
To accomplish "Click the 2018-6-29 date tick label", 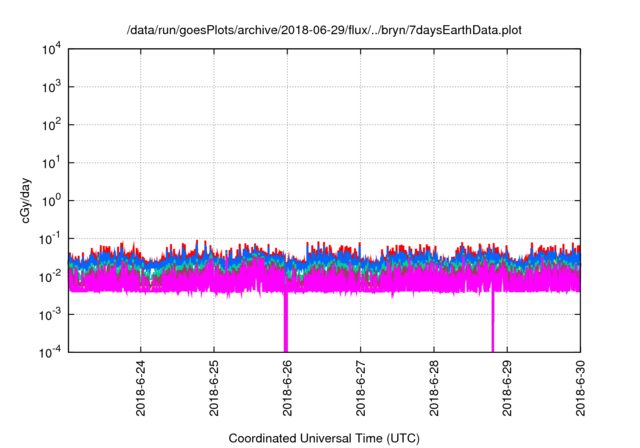I will (x=507, y=388).
